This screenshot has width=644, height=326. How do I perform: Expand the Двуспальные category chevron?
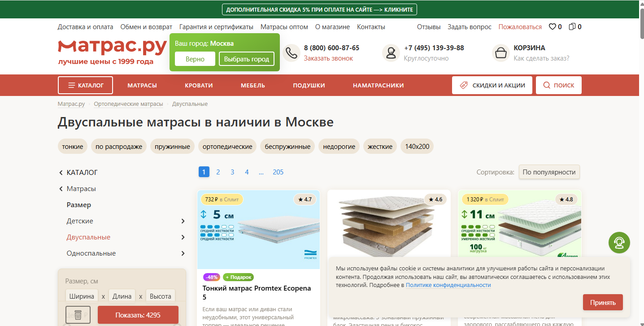pos(183,237)
